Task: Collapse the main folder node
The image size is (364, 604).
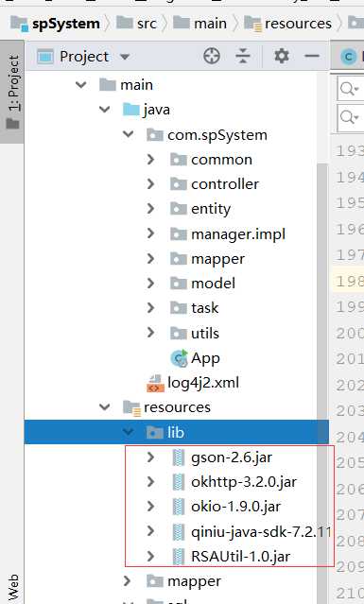Action: pyautogui.click(x=81, y=84)
